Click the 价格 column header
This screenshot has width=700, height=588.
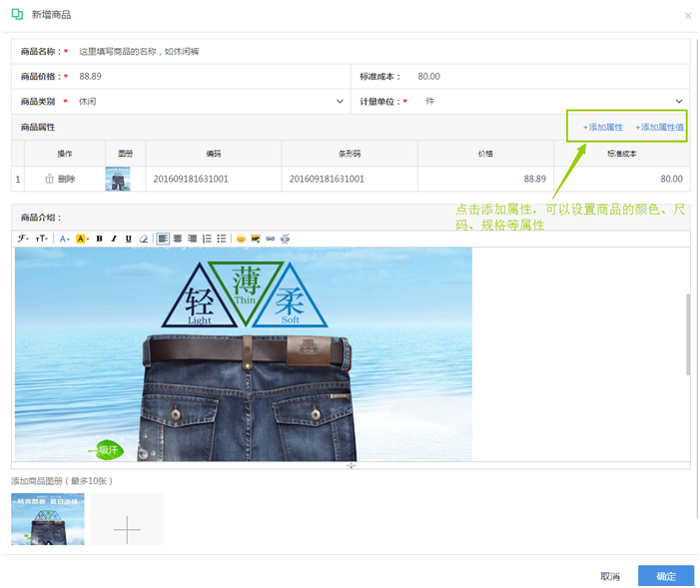[x=485, y=154]
